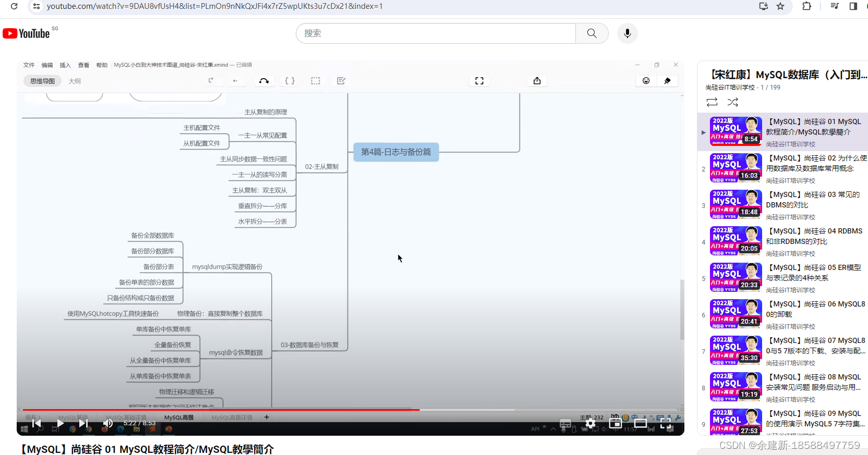Image resolution: width=868 pixels, height=455 pixels.
Task: Open video 04 RDBMS和非RDBMS的对比
Action: tap(782, 242)
